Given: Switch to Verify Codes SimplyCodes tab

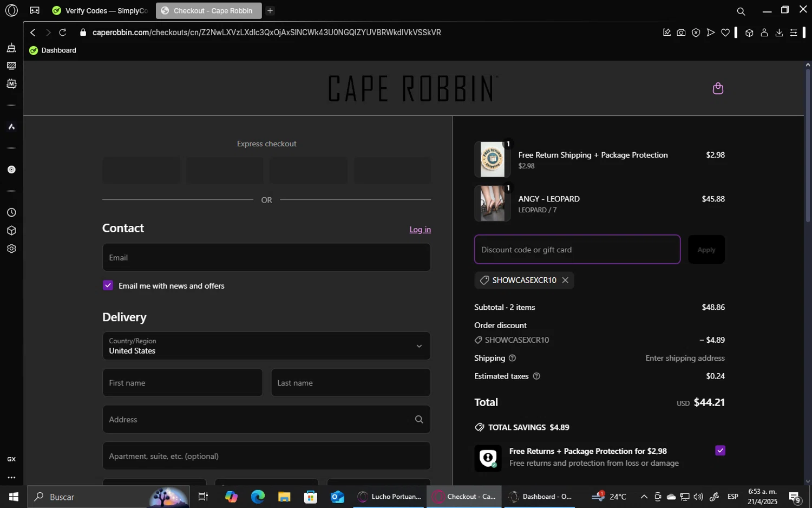Looking at the screenshot, I should click(101, 11).
